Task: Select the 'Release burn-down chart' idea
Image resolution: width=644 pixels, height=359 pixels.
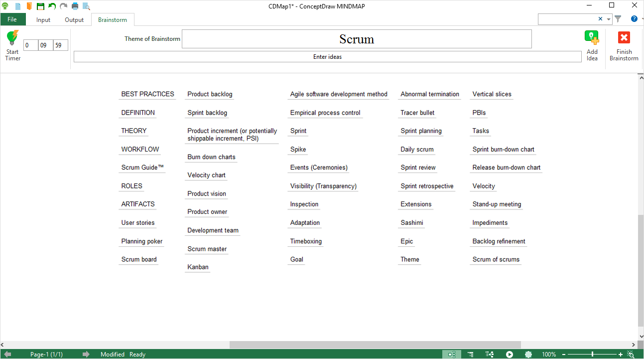Action: coord(506,168)
